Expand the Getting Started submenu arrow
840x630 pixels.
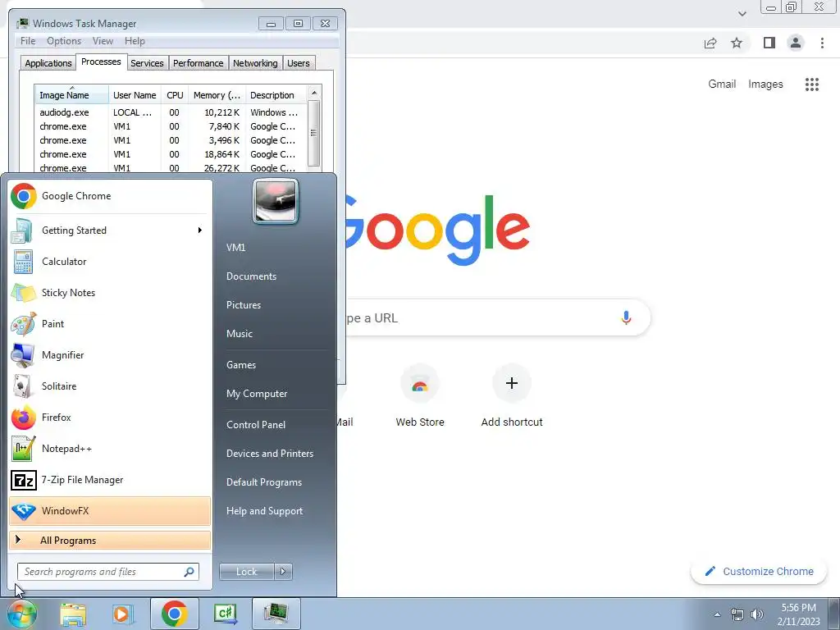[x=200, y=231]
